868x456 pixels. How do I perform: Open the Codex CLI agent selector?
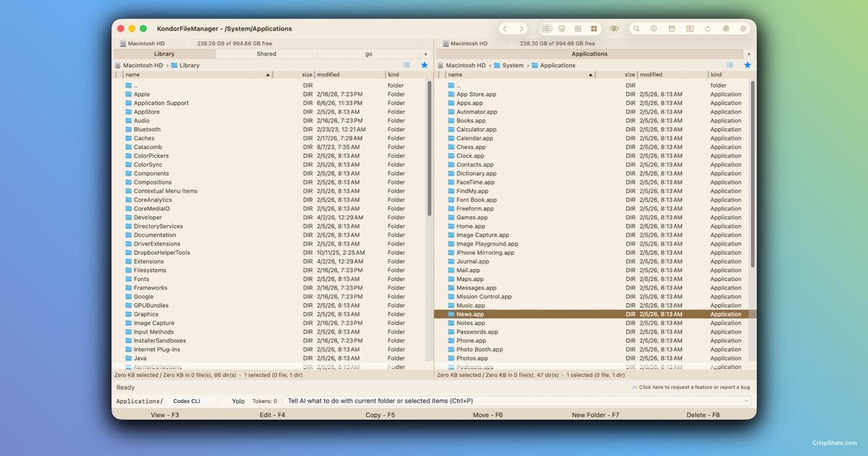pyautogui.click(x=192, y=401)
